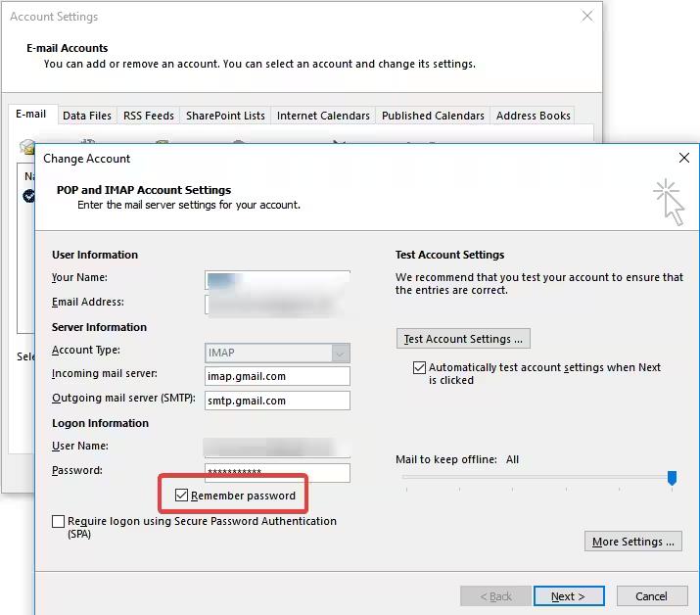The height and width of the screenshot is (615, 700).
Task: Click the Test Account Settings button
Action: tap(463, 339)
